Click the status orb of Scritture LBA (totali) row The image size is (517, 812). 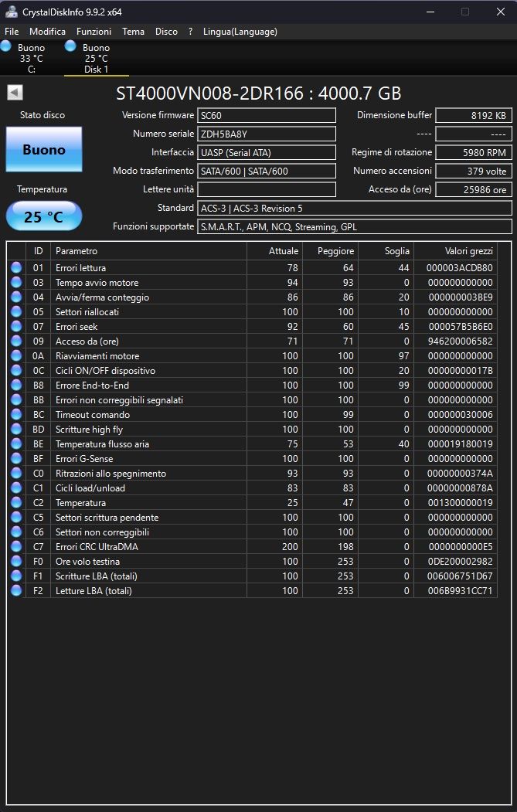tap(16, 576)
